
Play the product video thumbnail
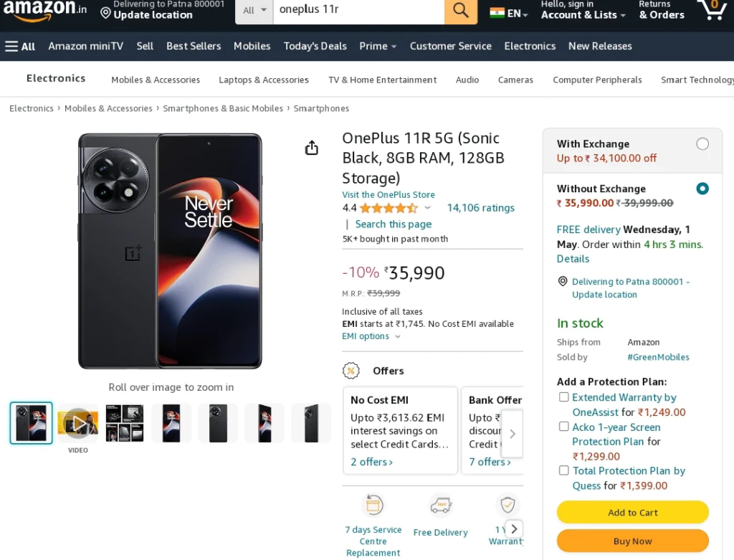tap(78, 423)
